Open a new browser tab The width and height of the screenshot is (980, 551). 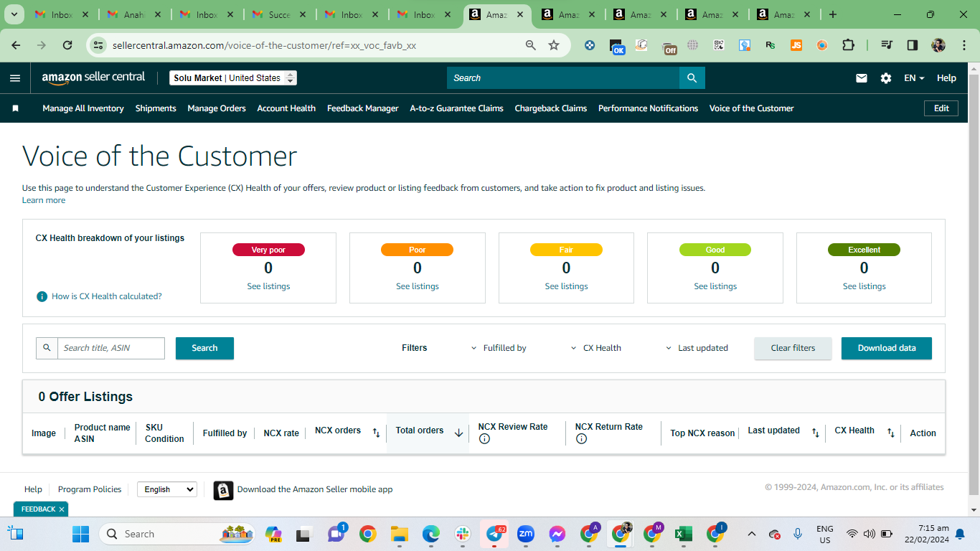832,14
